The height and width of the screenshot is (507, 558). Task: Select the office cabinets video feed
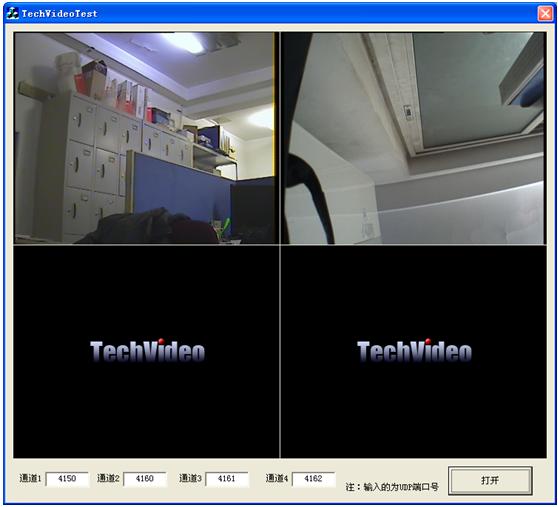(144, 138)
